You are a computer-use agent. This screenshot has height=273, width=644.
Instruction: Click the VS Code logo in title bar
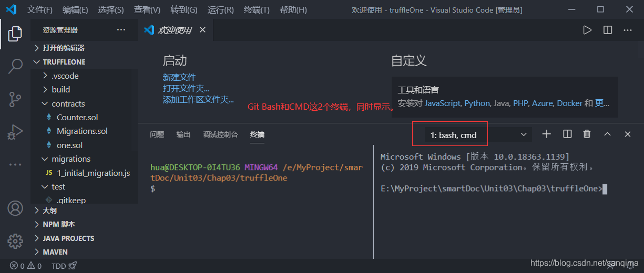click(11, 9)
